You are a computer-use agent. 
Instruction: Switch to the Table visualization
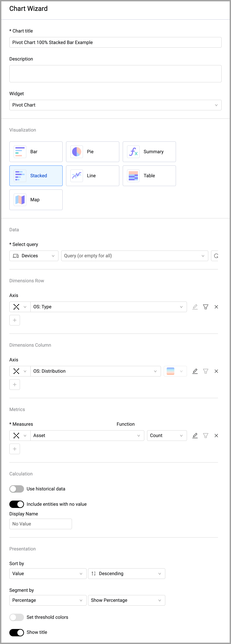(x=149, y=176)
